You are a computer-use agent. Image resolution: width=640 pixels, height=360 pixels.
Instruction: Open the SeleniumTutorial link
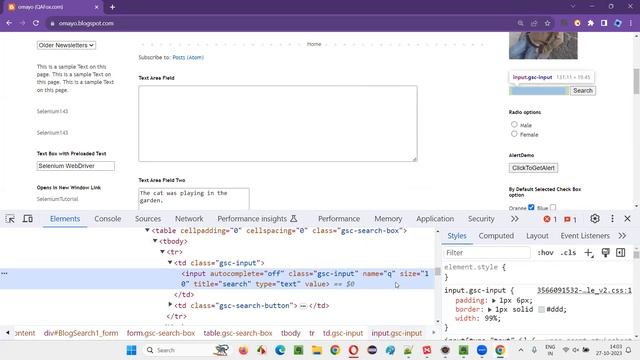58,199
